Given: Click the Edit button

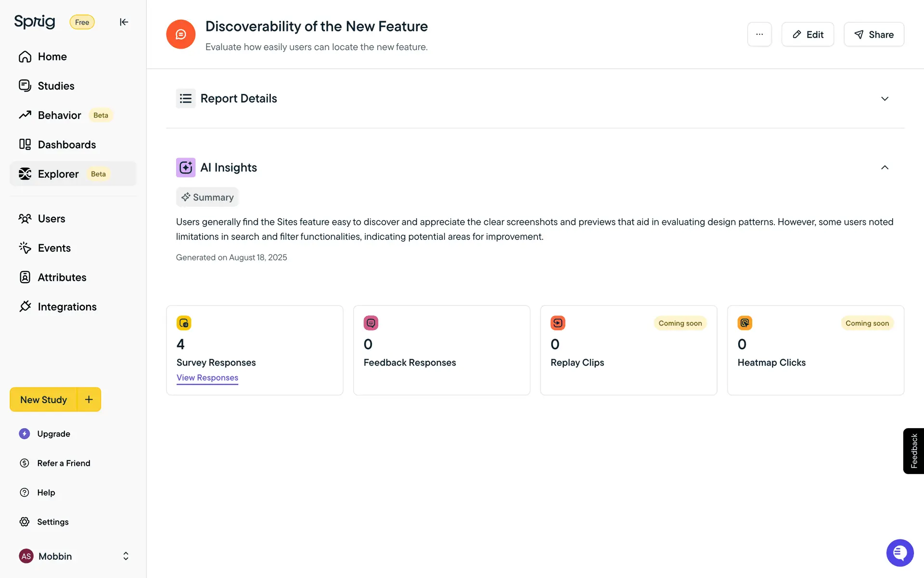Looking at the screenshot, I should (x=807, y=34).
